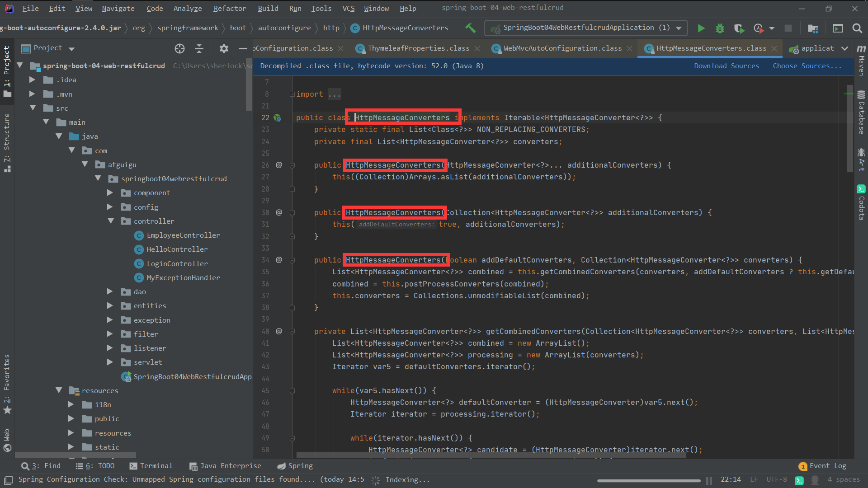Click the Download Sources link
This screenshot has width=868, height=488.
[726, 66]
